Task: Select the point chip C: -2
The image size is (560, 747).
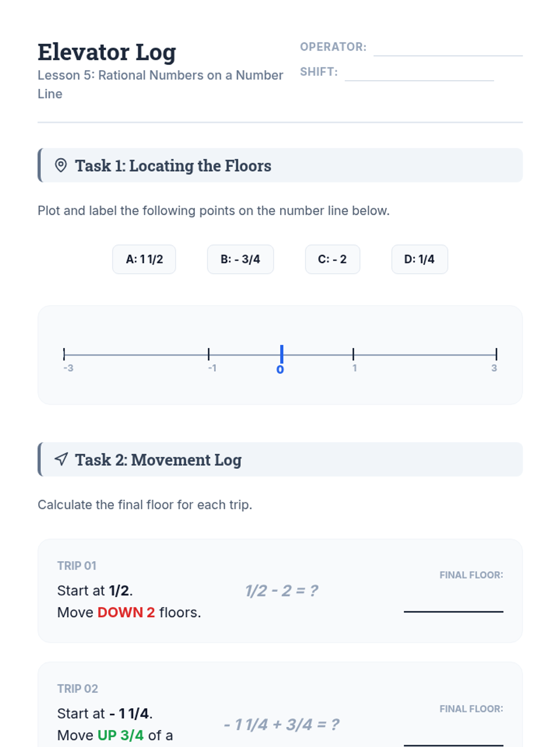Action: coord(332,259)
